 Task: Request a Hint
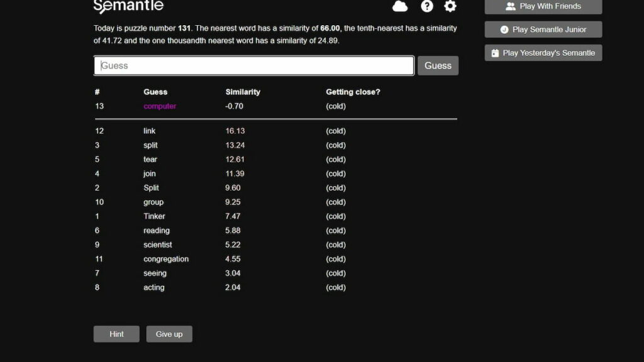pyautogui.click(x=116, y=334)
